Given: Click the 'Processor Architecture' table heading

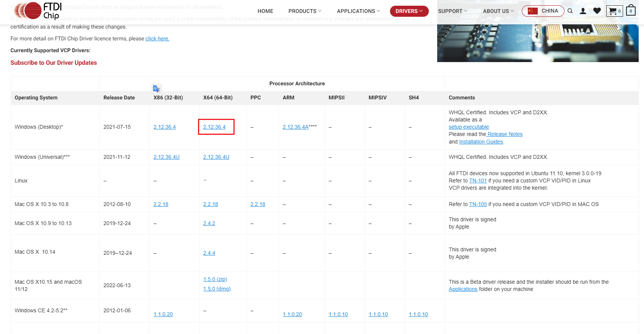Looking at the screenshot, I should click(x=297, y=83).
